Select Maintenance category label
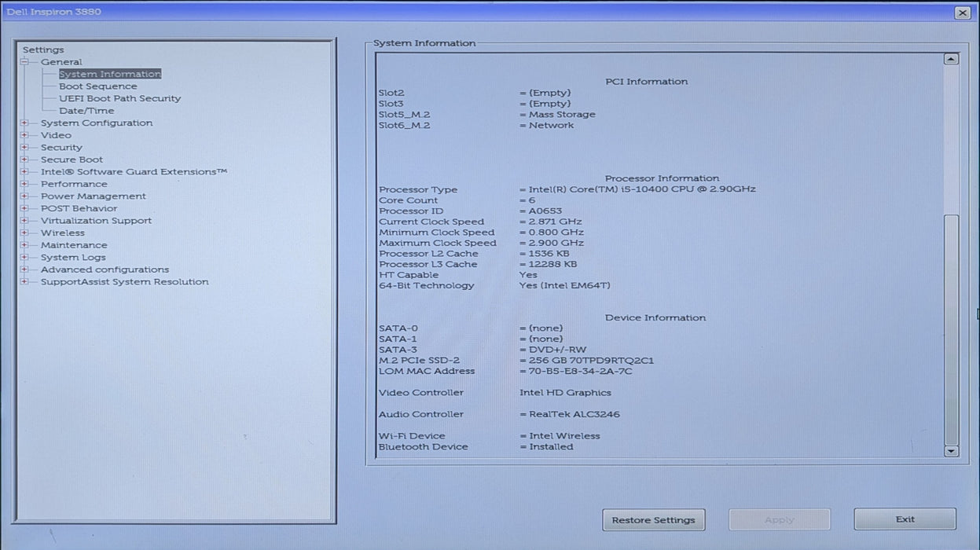This screenshot has width=980, height=550. [x=74, y=245]
